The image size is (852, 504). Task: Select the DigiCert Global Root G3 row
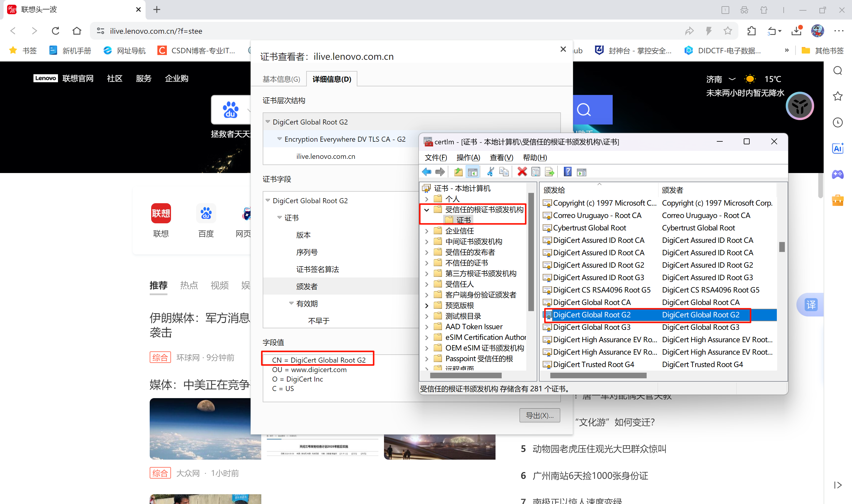(x=592, y=327)
